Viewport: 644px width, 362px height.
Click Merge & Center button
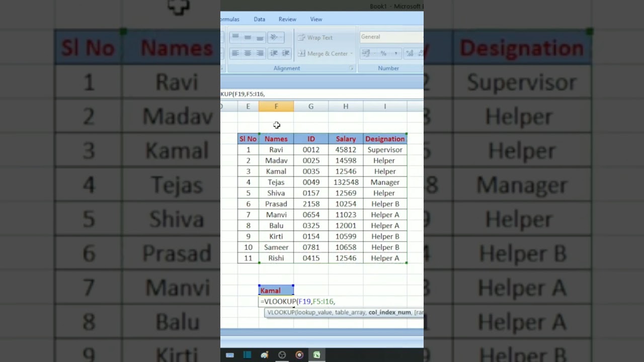coord(323,54)
